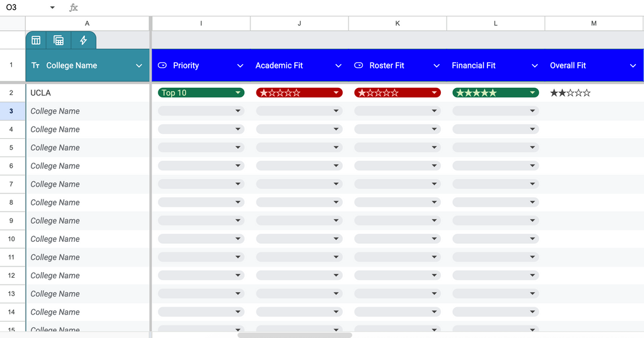Image resolution: width=644 pixels, height=338 pixels.
Task: Expand the Overall Fit column header menu
Action: 633,65
